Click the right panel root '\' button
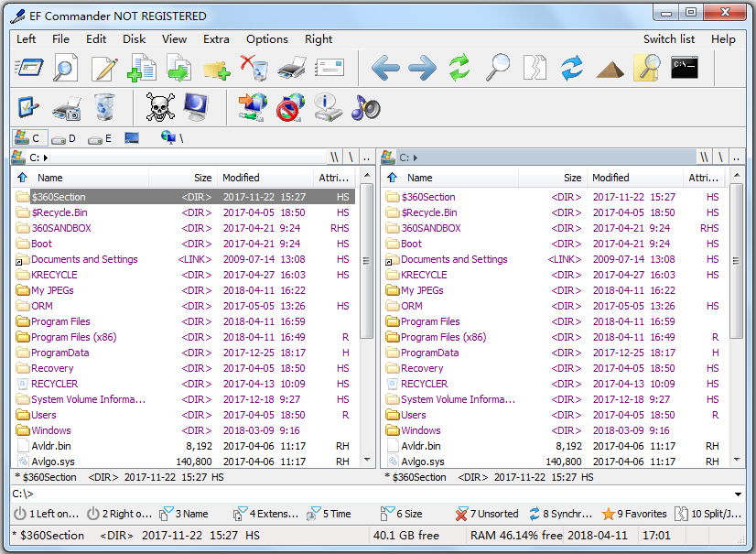756x554 pixels. 720,158
